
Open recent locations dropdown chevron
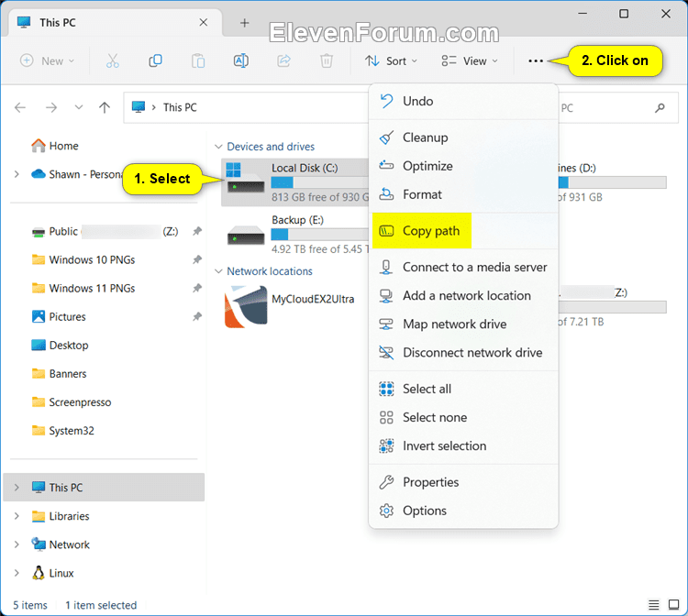[79, 107]
